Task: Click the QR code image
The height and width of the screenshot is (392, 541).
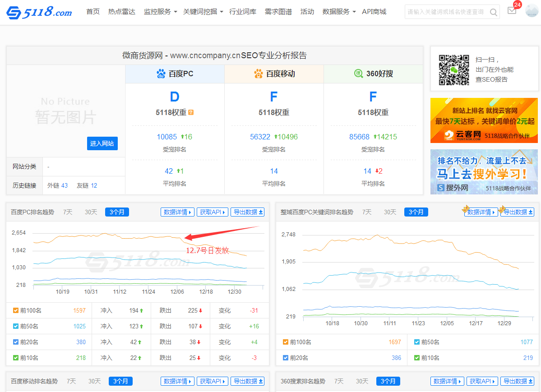Action: click(x=454, y=70)
